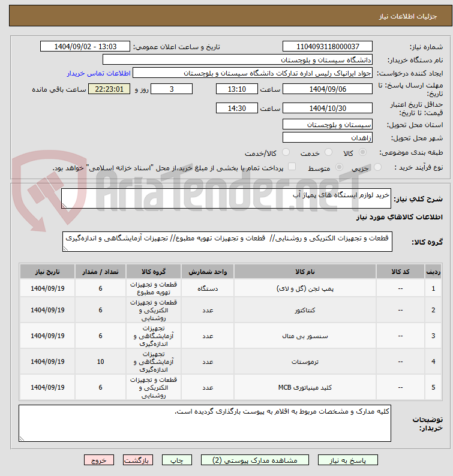Click the remaining time field 22:23:01

[109, 89]
